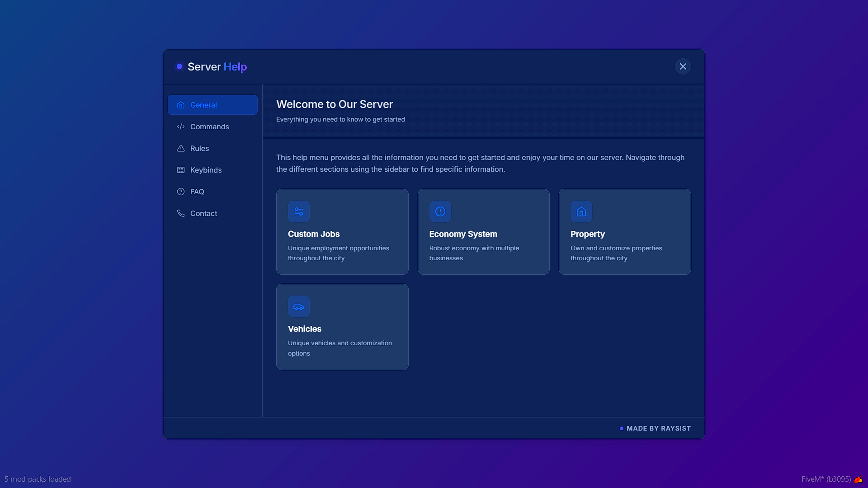
Task: Click the question mark icon beside FAQ
Action: (x=181, y=192)
